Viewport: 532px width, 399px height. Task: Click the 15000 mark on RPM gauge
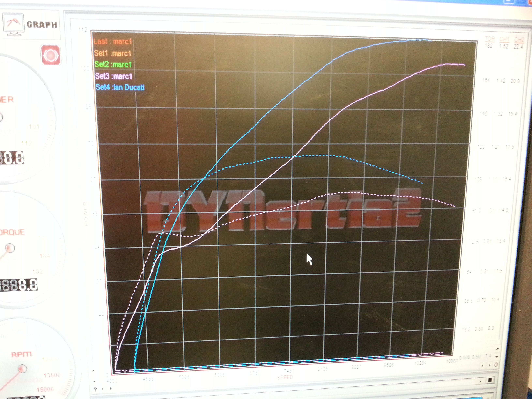click(45, 389)
